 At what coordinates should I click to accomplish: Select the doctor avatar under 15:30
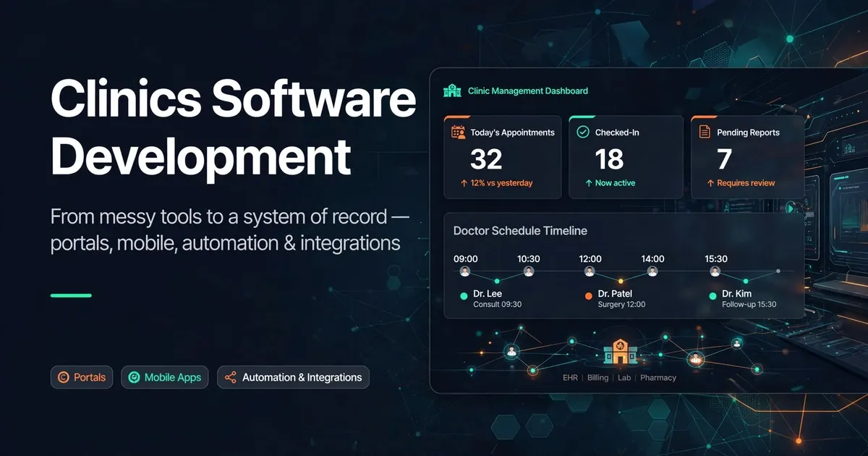point(715,271)
